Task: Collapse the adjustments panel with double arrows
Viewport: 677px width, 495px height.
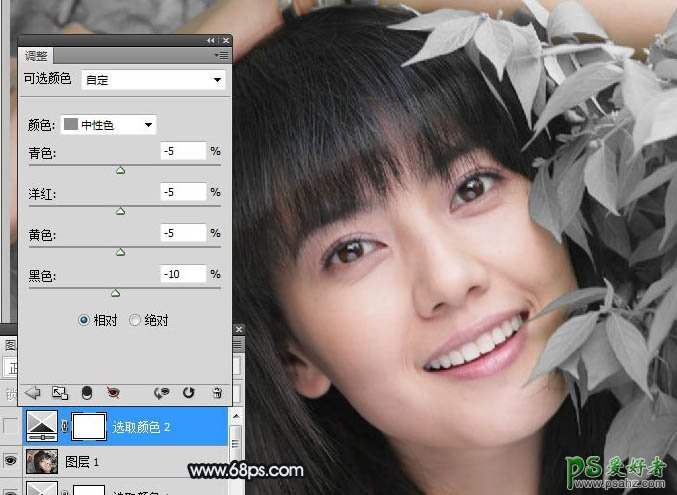Action: click(211, 41)
